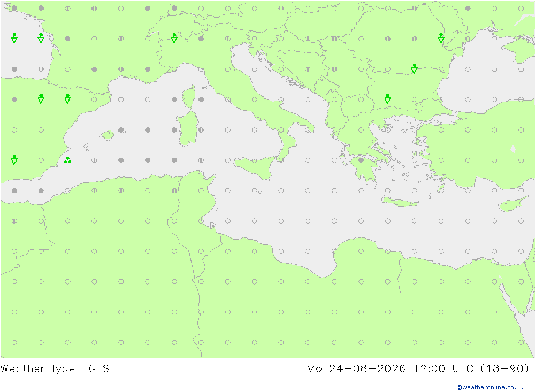Select the filled grey dot beside Mallorca
Image resolution: width=535 pixels, height=392 pixels.
pyautogui.click(x=121, y=130)
